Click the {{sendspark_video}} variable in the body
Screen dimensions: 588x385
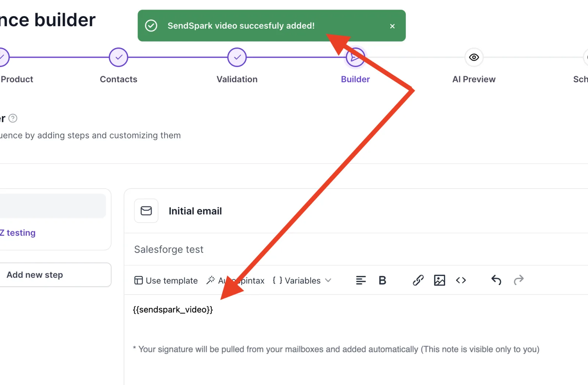point(173,310)
